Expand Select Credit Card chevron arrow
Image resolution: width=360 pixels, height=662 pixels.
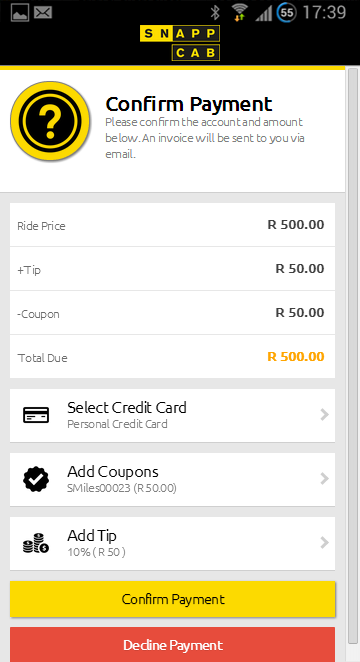pos(324,415)
